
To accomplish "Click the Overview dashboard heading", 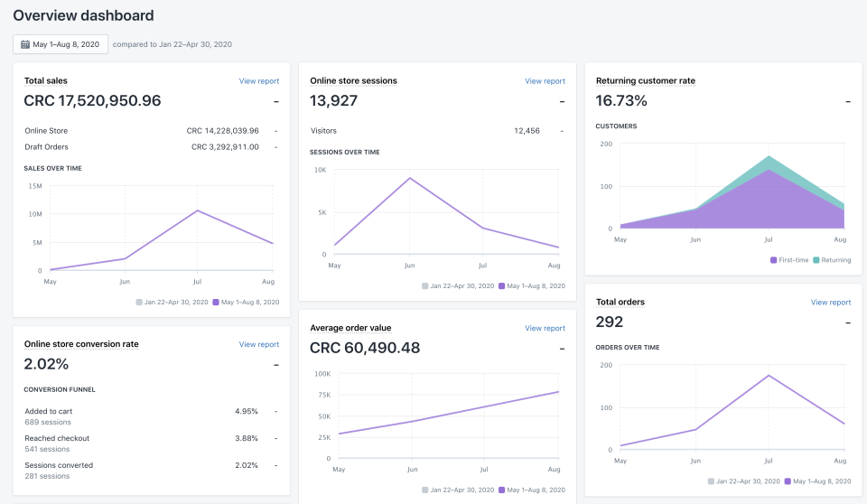I will tap(83, 15).
